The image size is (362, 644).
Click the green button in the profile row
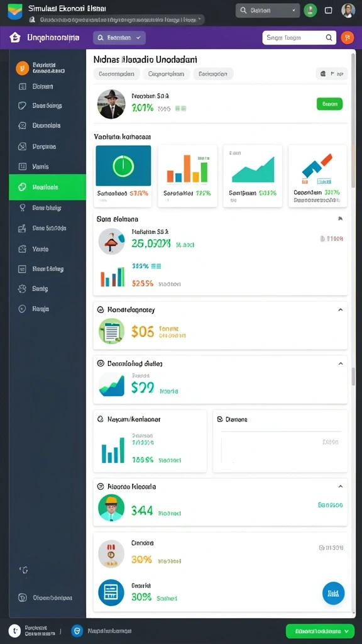(329, 104)
